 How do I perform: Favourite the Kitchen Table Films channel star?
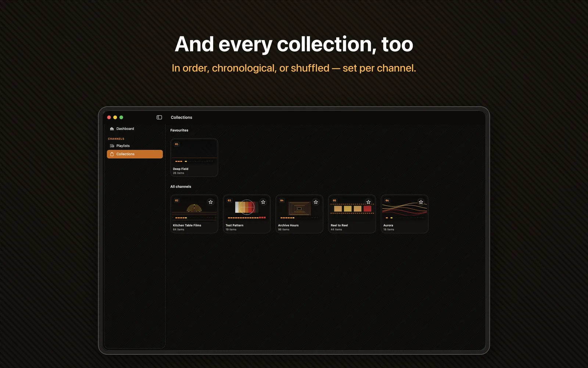(211, 202)
